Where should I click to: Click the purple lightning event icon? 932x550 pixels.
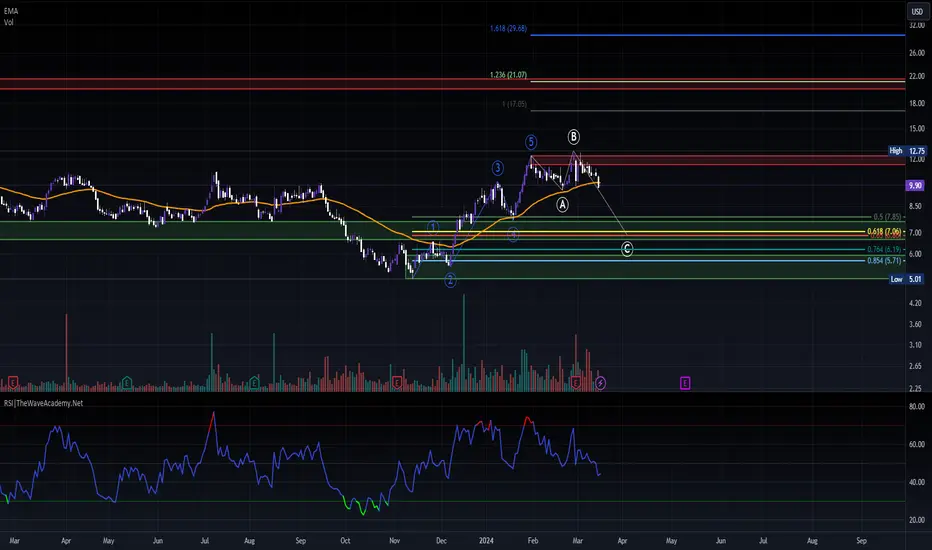pos(600,383)
